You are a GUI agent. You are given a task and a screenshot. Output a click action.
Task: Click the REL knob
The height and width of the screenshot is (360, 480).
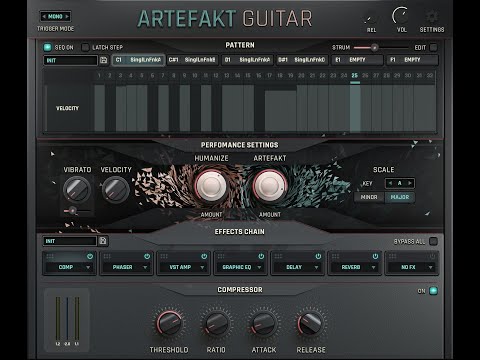(x=371, y=19)
